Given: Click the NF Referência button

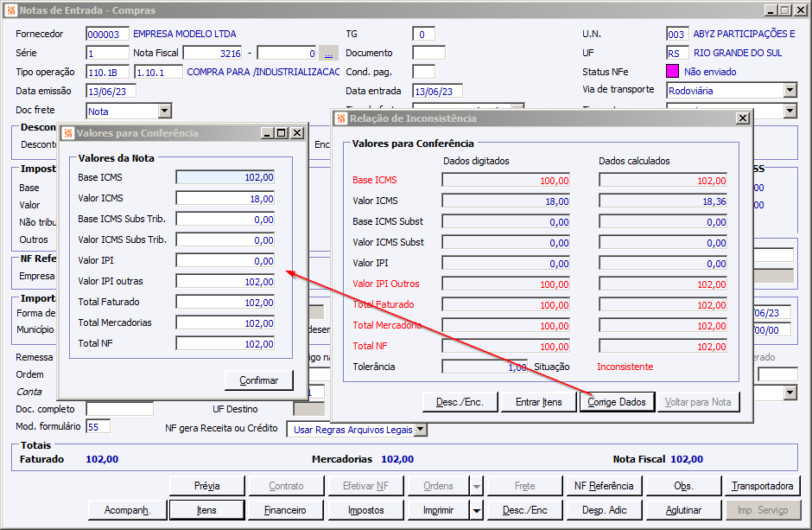Looking at the screenshot, I should click(x=604, y=486).
